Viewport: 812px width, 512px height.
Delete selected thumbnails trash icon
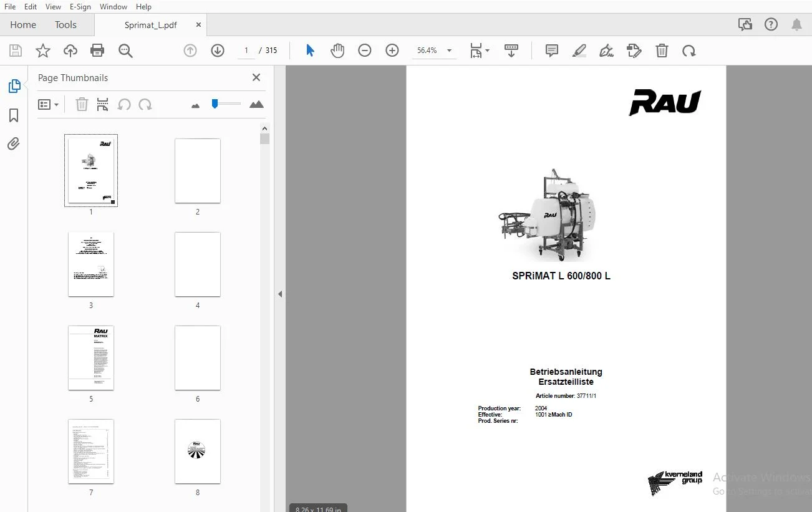pyautogui.click(x=82, y=104)
